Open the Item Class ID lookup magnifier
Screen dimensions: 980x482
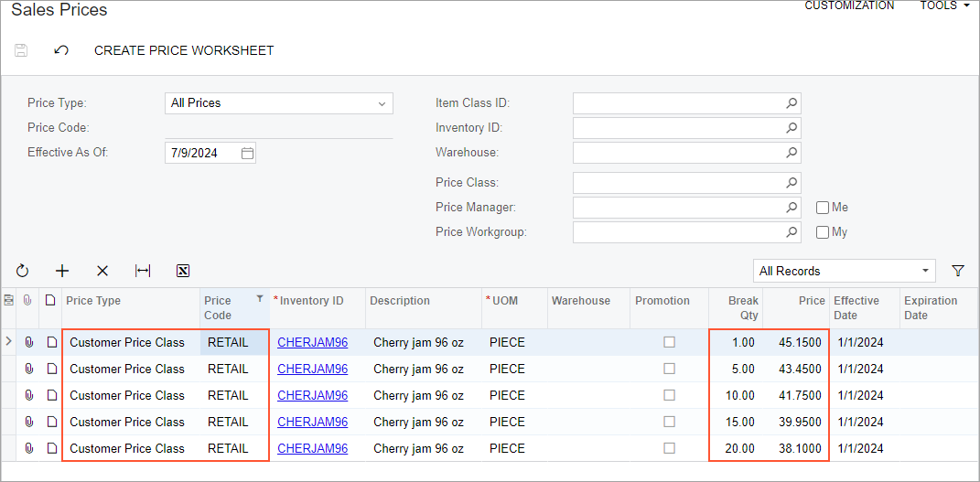coord(792,103)
